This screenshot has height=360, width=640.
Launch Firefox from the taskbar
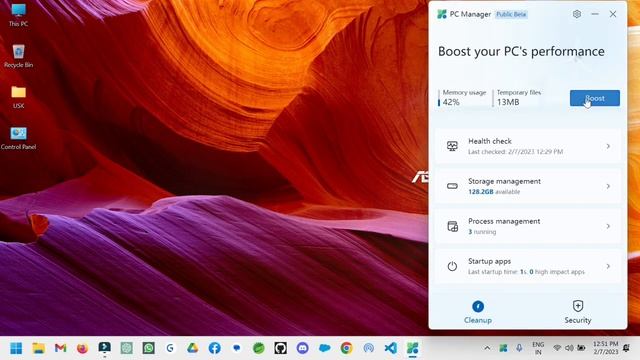coord(82,348)
